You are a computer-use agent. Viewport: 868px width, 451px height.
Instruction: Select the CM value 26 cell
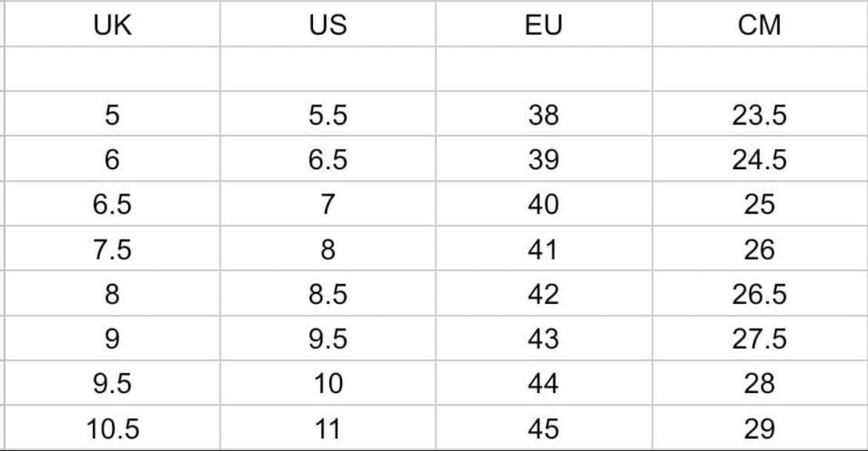click(x=760, y=250)
